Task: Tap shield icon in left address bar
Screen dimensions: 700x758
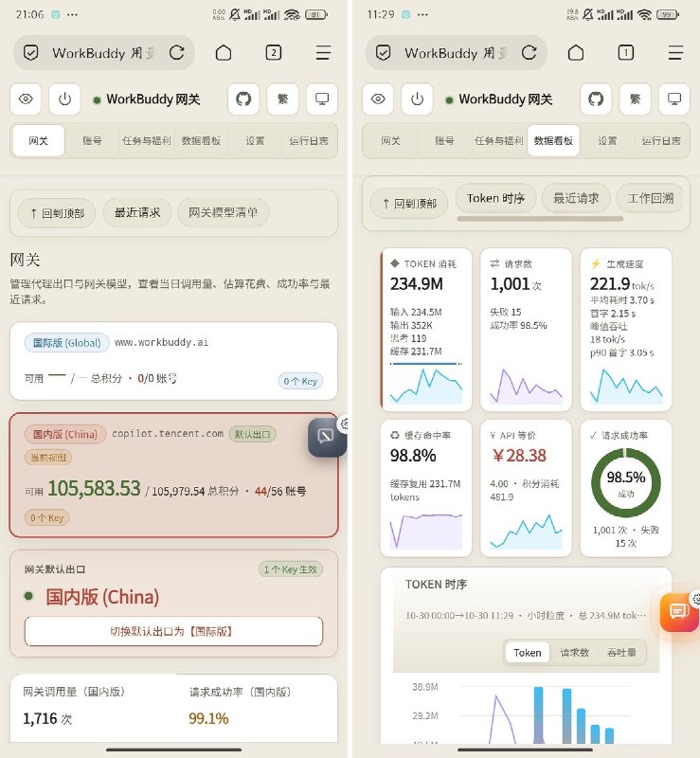Action: coord(31,52)
